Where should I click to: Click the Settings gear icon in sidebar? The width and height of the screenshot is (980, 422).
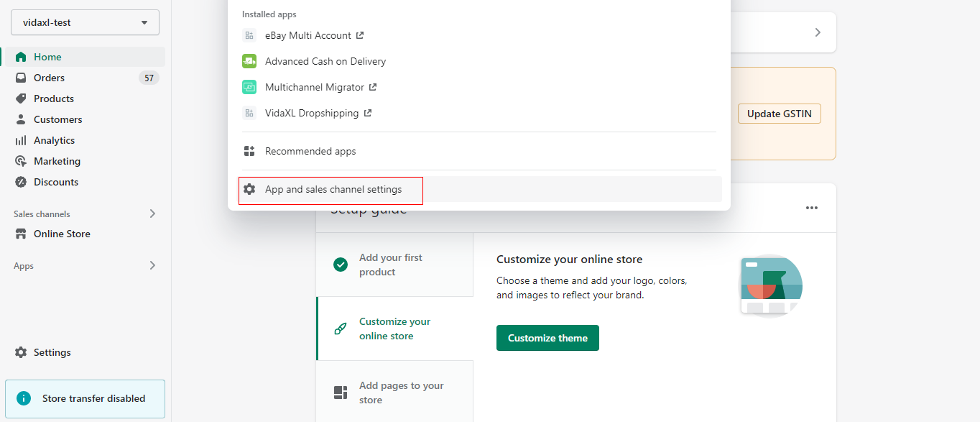(21, 352)
